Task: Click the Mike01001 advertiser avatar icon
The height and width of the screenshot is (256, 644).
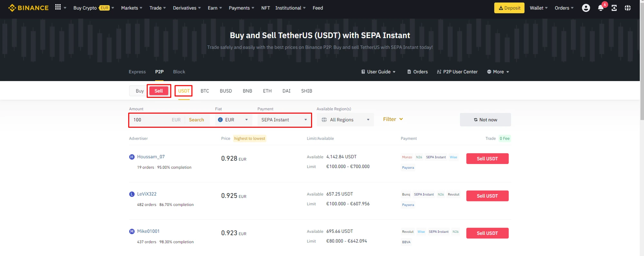Action: (132, 232)
